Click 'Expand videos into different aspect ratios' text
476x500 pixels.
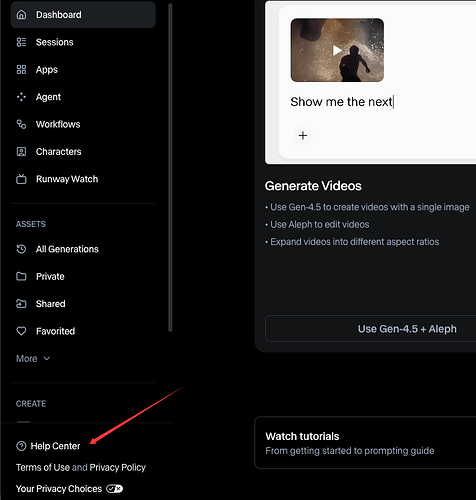(x=355, y=242)
